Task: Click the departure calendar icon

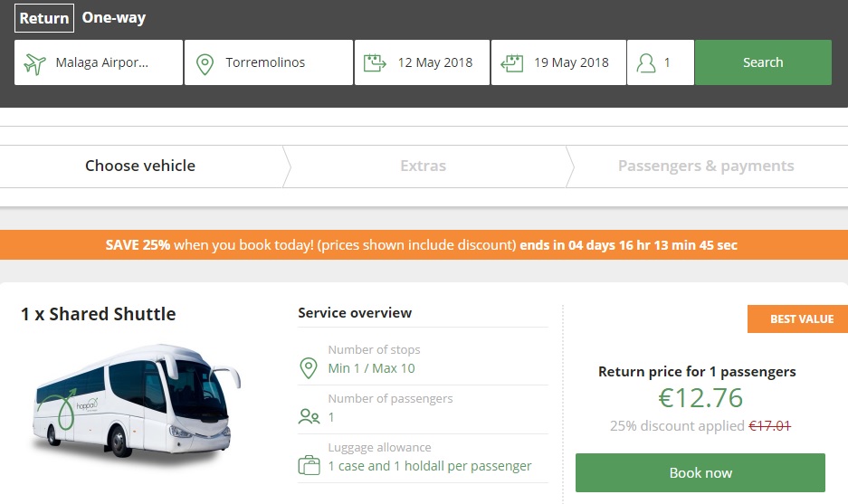Action: pyautogui.click(x=375, y=63)
